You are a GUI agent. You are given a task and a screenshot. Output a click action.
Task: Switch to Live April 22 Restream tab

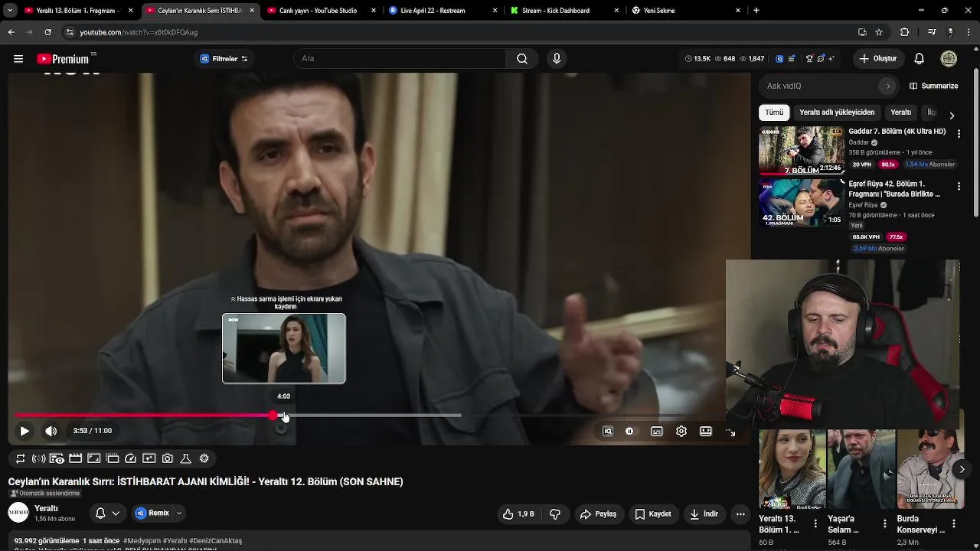pos(443,11)
